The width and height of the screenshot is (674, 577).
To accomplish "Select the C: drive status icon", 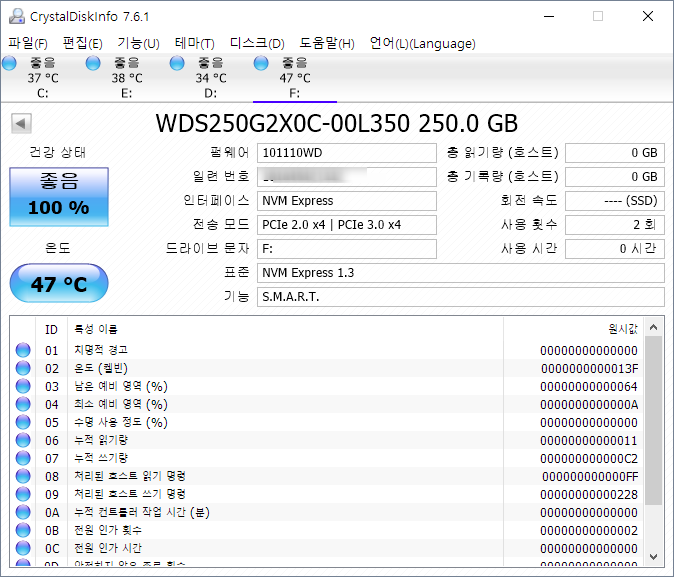I will 10,64.
